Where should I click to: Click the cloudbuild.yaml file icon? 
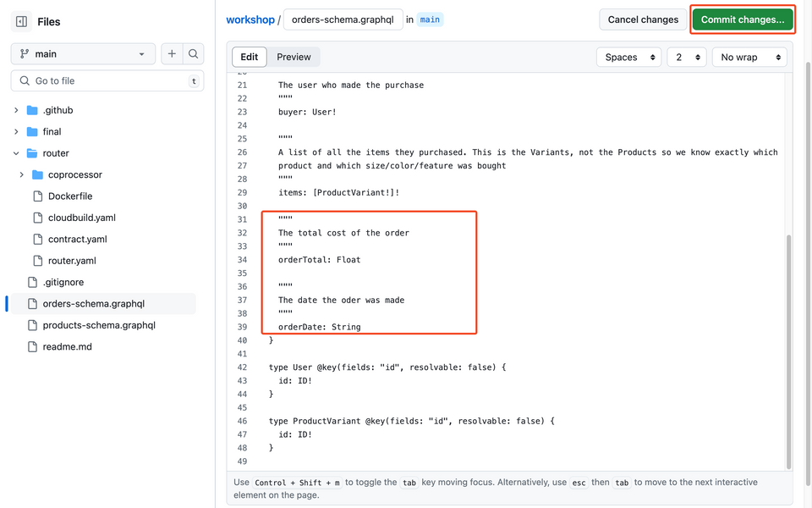coord(38,218)
